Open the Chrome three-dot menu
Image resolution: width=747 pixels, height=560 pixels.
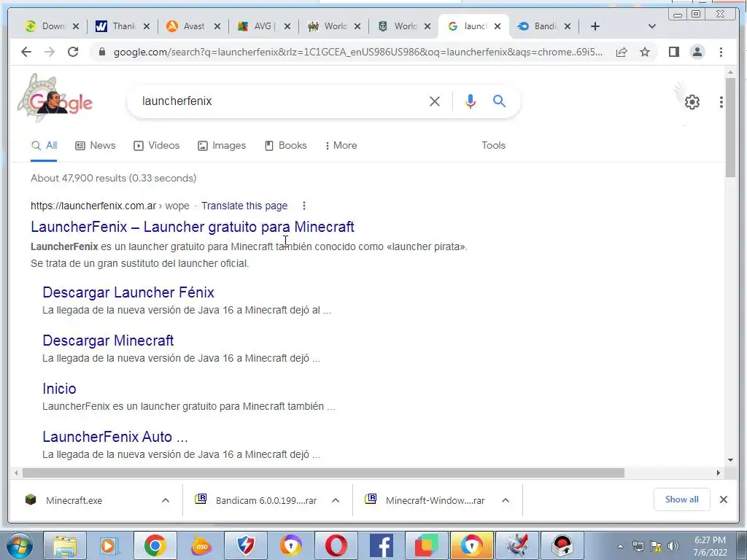tap(721, 52)
